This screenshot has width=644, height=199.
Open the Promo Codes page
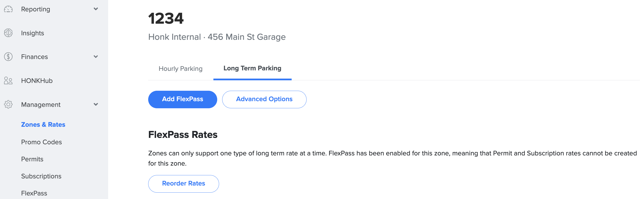coord(41,142)
